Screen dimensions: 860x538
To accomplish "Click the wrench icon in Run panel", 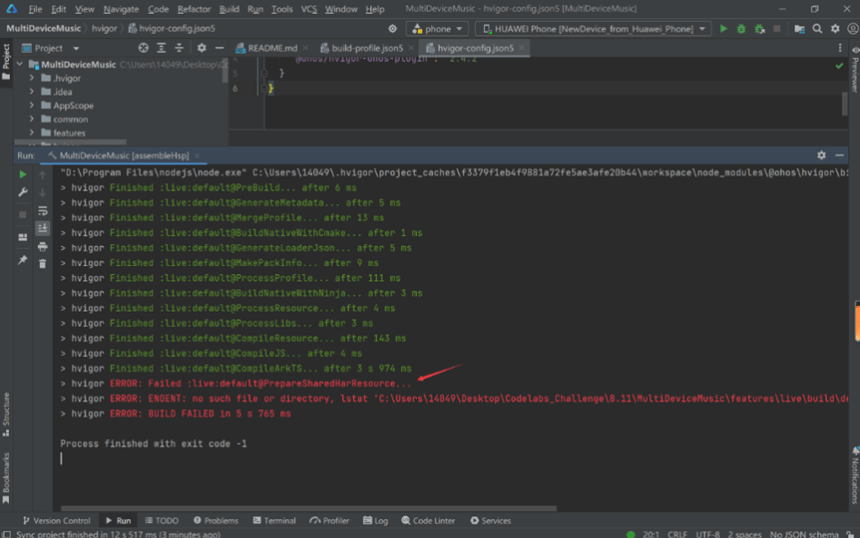I will tap(22, 192).
